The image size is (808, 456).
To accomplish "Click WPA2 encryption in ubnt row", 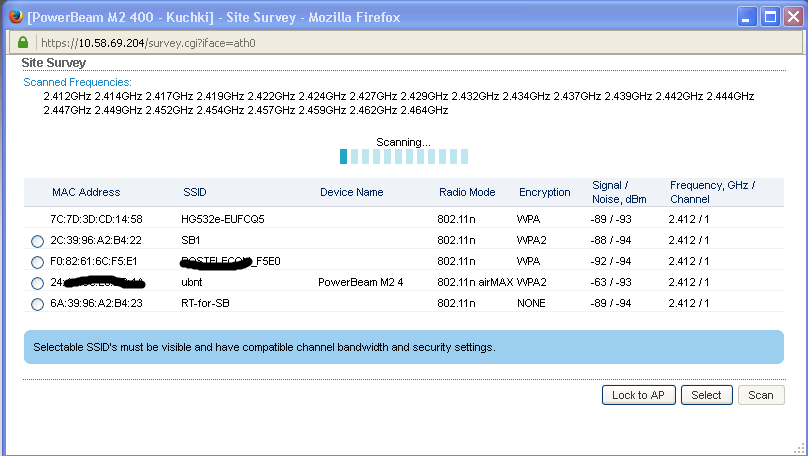I will point(532,282).
